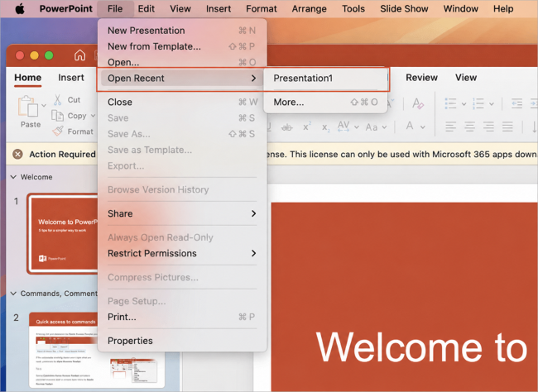Open the Copy dropdown arrow
This screenshot has height=392, width=538.
[93, 116]
